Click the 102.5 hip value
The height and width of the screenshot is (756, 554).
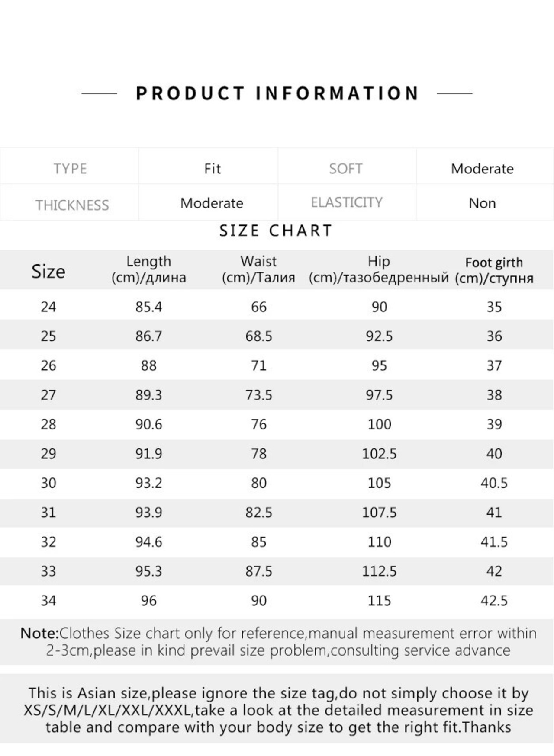tap(379, 454)
